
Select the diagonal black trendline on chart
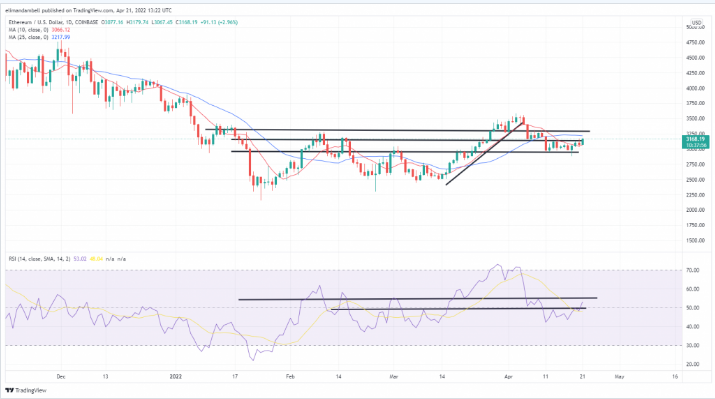(484, 153)
